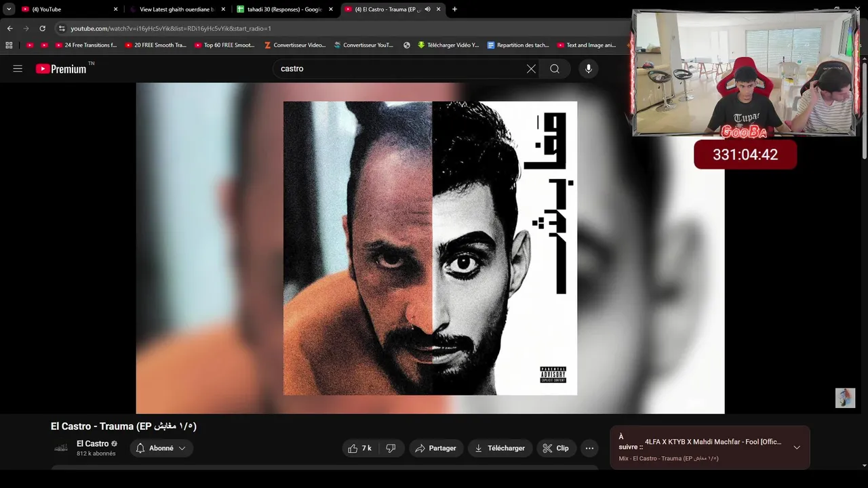Go back to previous page
Image resolution: width=868 pixels, height=488 pixels.
point(9,28)
